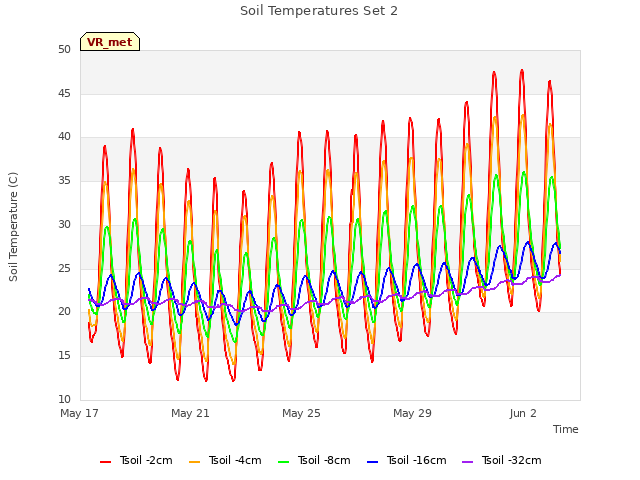Click the Soil Temperature (C) axis label

pos(13,227)
